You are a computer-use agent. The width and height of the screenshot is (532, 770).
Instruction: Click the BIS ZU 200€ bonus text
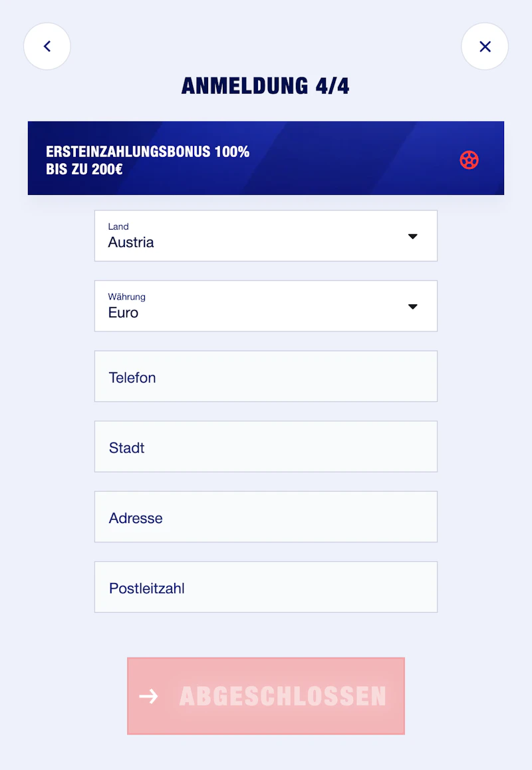(x=84, y=169)
